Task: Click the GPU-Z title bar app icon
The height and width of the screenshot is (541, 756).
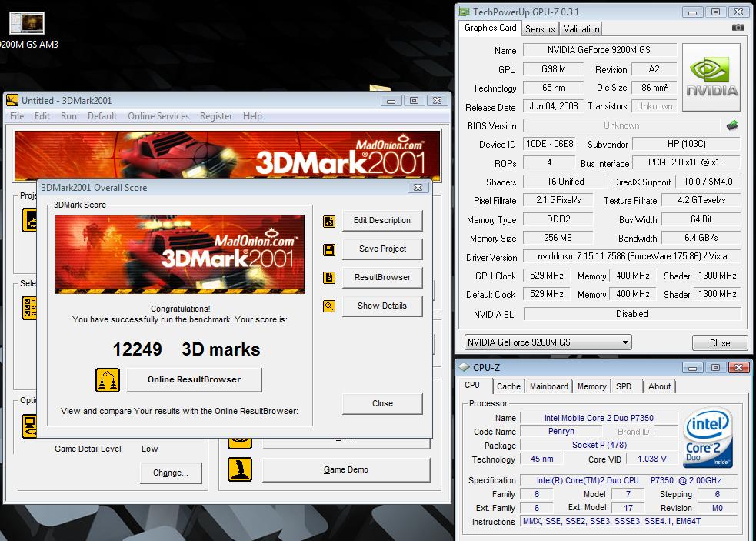Action: 464,12
